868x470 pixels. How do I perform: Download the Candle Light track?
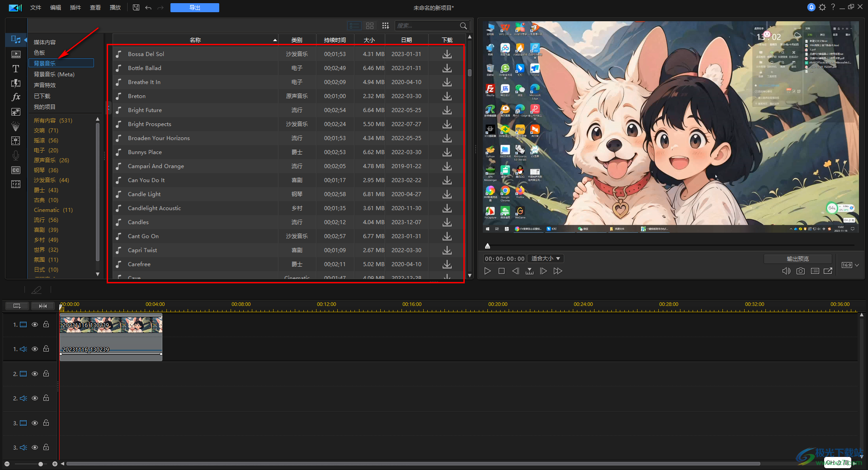(x=447, y=194)
